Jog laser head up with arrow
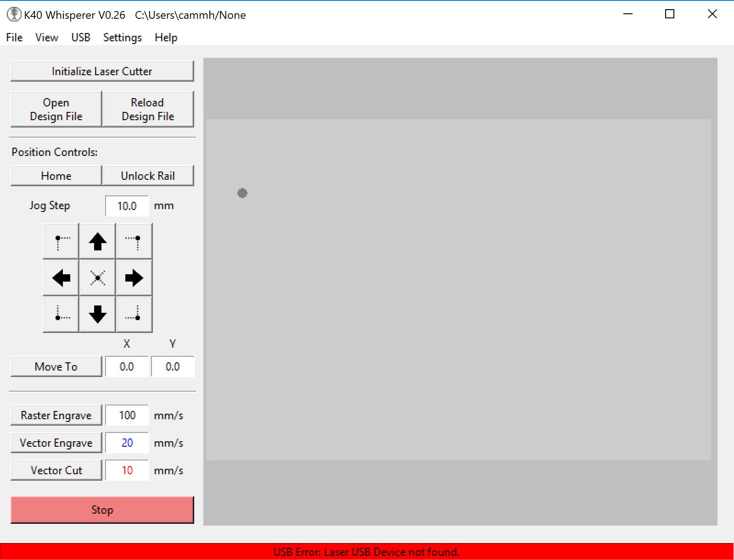734x560 pixels. click(x=97, y=241)
